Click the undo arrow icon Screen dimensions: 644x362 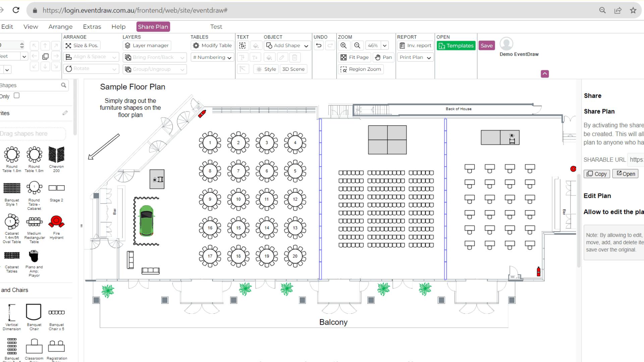click(x=319, y=46)
